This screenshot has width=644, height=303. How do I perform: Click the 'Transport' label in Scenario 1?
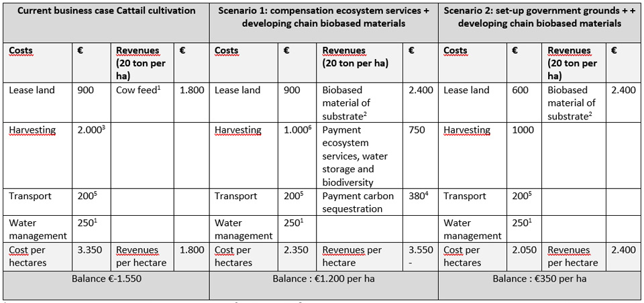[235, 196]
